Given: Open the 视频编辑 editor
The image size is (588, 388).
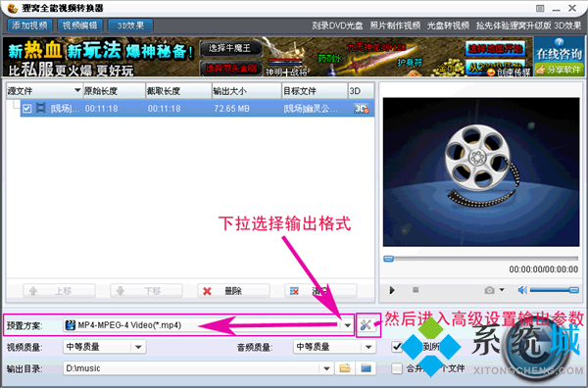Looking at the screenshot, I should 80,25.
